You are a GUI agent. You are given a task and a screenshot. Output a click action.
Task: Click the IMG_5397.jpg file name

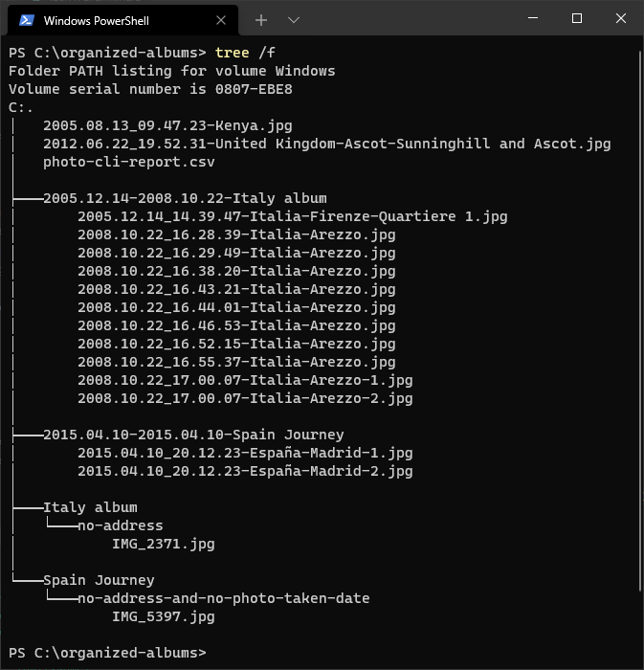click(x=163, y=616)
